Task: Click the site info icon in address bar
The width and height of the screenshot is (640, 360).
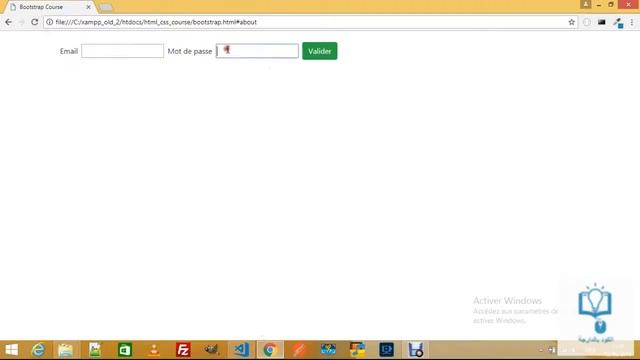Action: coord(49,22)
